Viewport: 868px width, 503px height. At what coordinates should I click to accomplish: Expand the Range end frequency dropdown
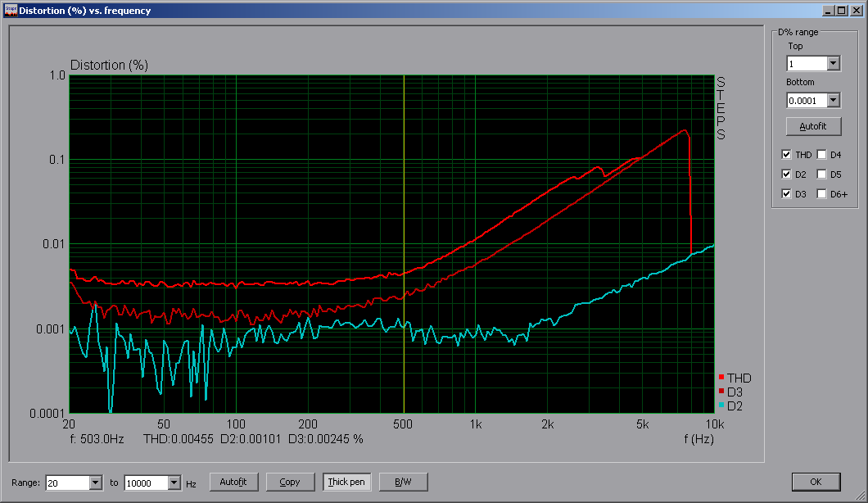174,483
